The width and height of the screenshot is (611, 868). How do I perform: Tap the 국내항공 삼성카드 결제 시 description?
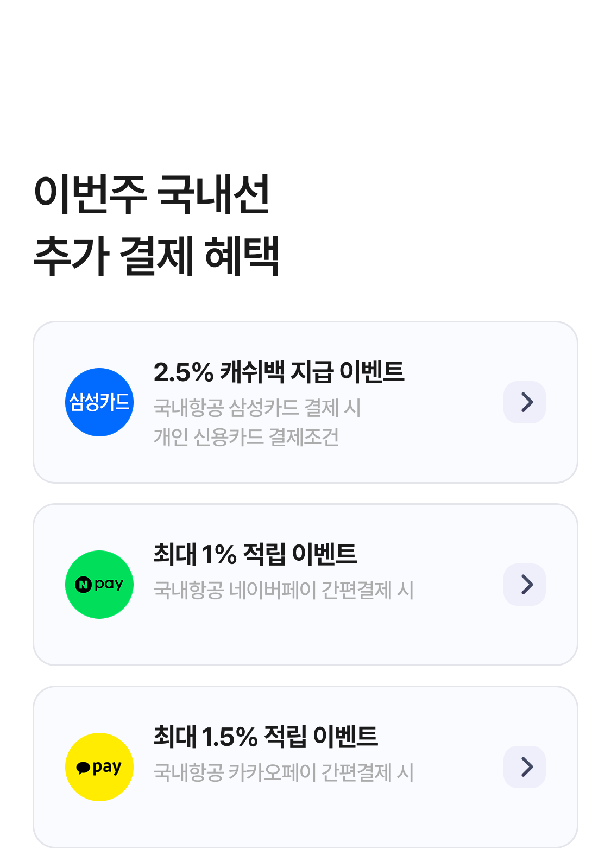[x=257, y=408]
